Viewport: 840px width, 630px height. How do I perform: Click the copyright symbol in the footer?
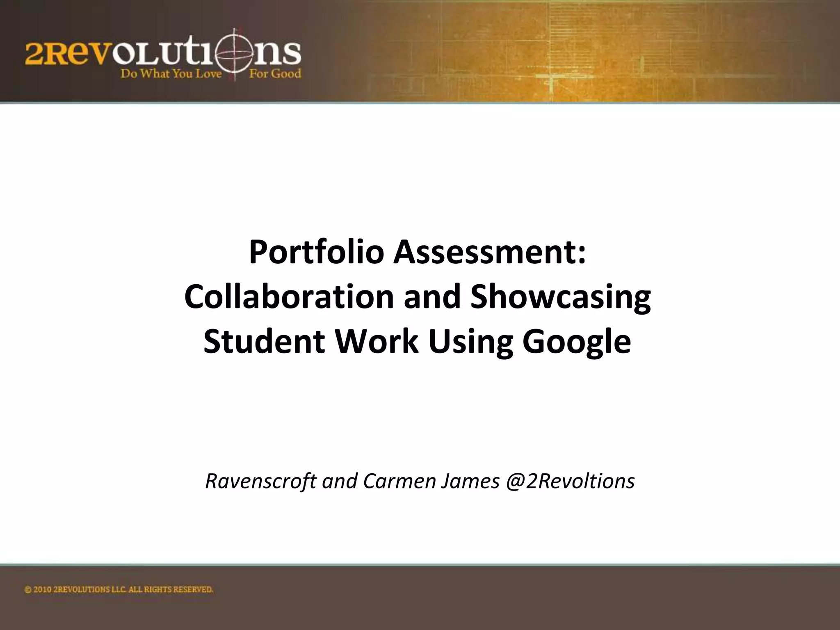click(x=28, y=591)
